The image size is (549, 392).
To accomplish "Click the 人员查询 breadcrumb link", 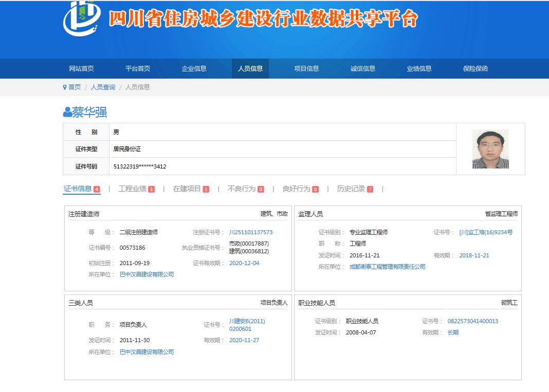I will (x=103, y=87).
